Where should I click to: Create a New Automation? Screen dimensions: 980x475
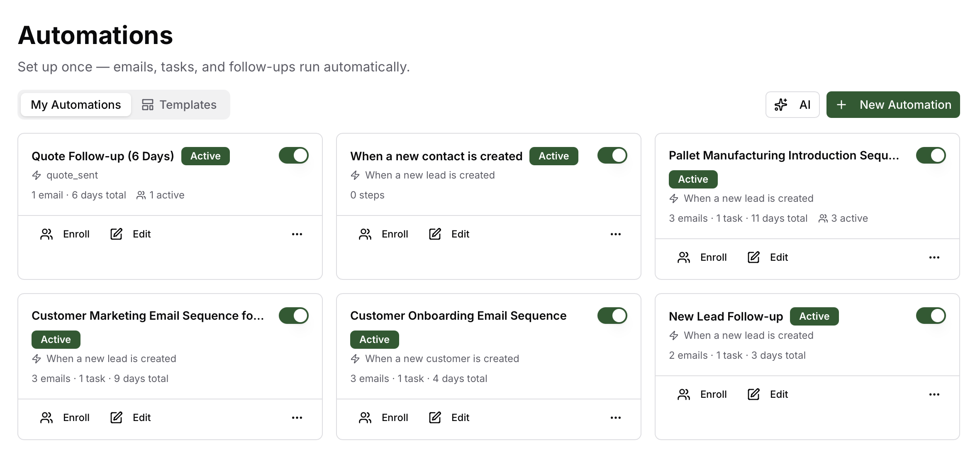pos(893,105)
